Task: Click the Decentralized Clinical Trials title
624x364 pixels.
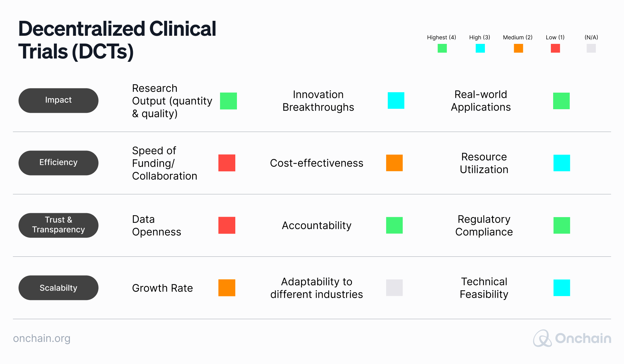Action: pos(117,40)
